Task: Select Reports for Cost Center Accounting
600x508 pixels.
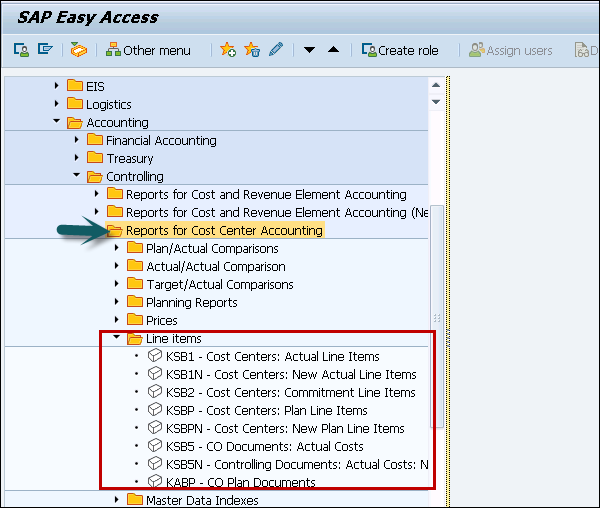Action: tap(224, 230)
